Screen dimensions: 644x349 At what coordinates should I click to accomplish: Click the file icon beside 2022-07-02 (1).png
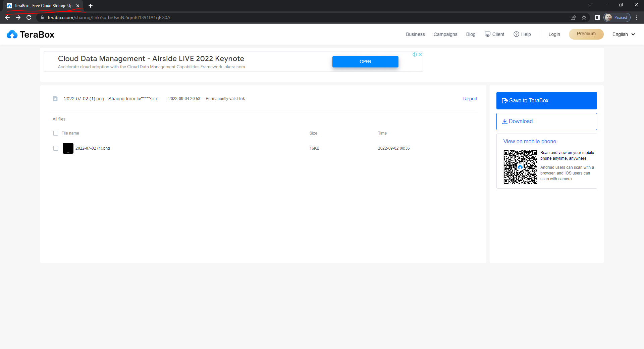(55, 98)
